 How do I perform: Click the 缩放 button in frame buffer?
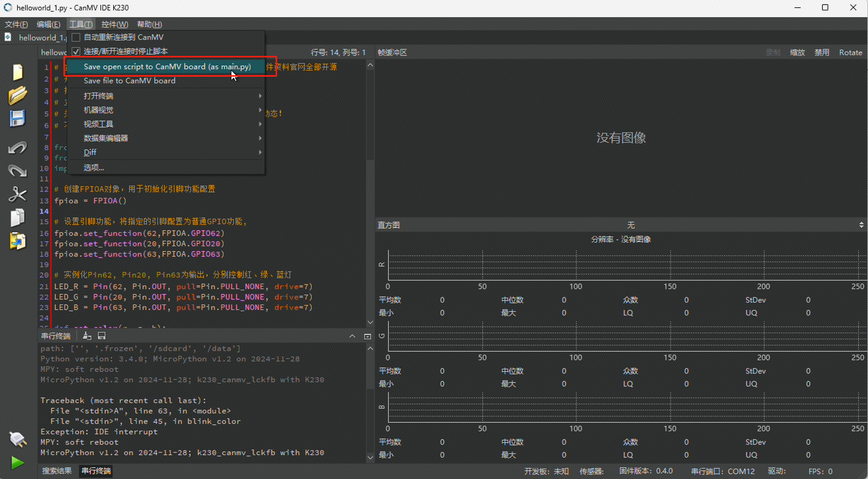797,52
